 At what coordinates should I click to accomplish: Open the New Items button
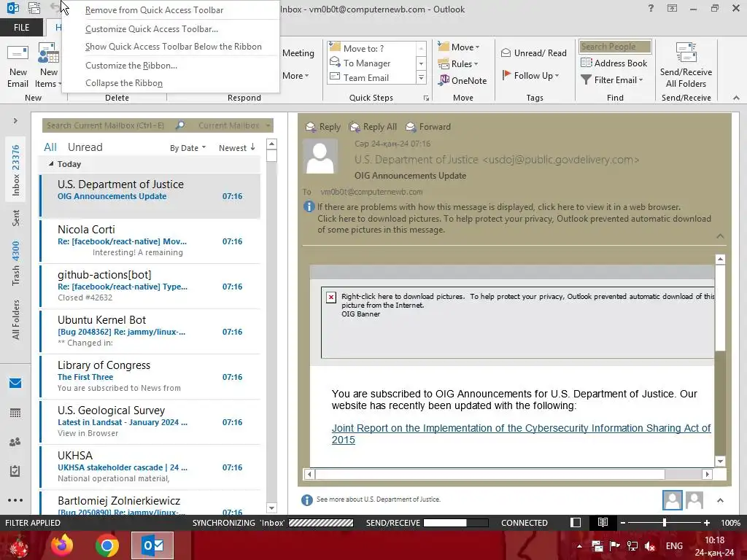coord(49,66)
